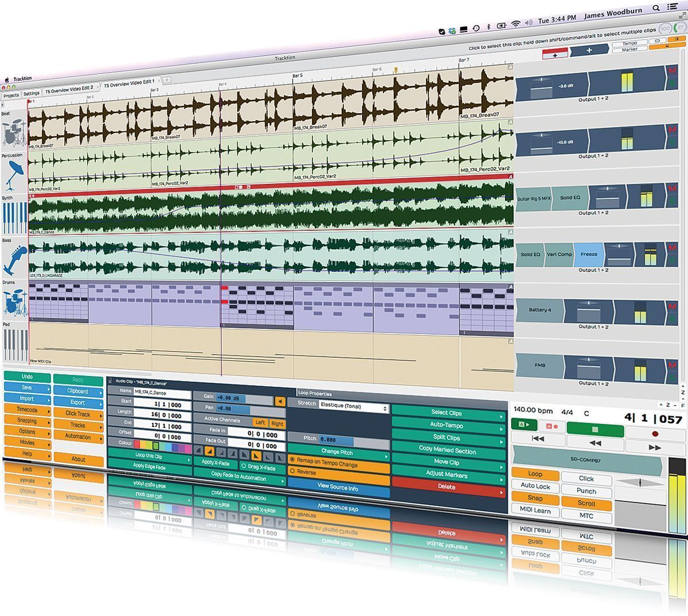The width and height of the screenshot is (688, 616).
Task: Click the Time Machine menu bar icon
Action: click(476, 28)
